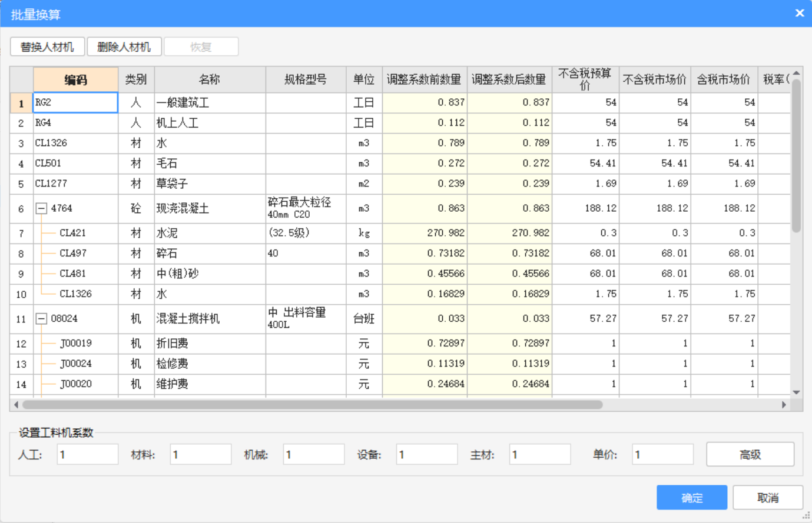Select the RG2 code cell in row 1

[x=75, y=102]
